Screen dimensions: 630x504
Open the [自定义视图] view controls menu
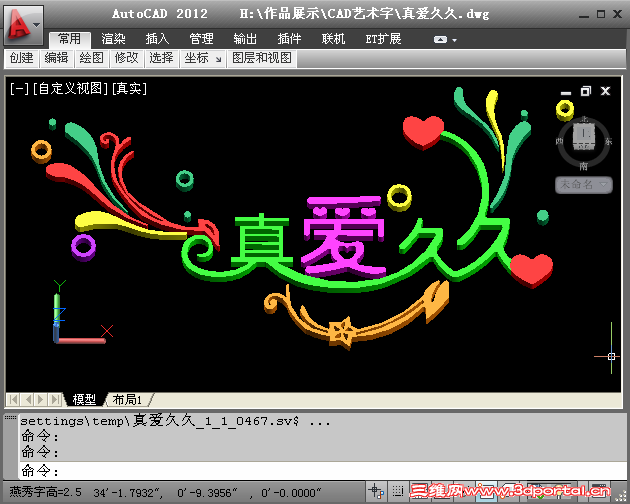coord(70,88)
